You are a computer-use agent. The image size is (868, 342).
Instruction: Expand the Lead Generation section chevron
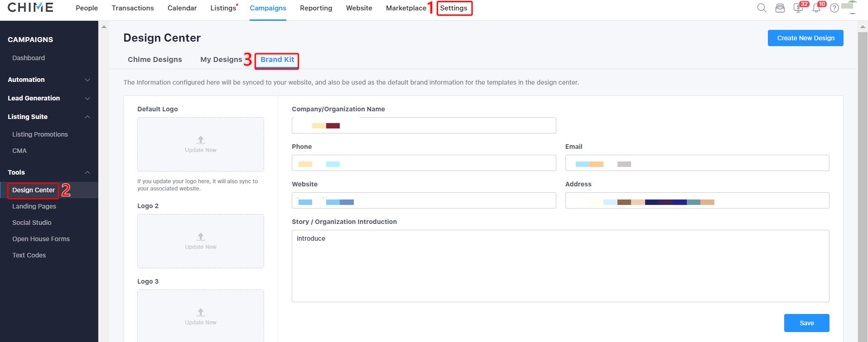(87, 99)
